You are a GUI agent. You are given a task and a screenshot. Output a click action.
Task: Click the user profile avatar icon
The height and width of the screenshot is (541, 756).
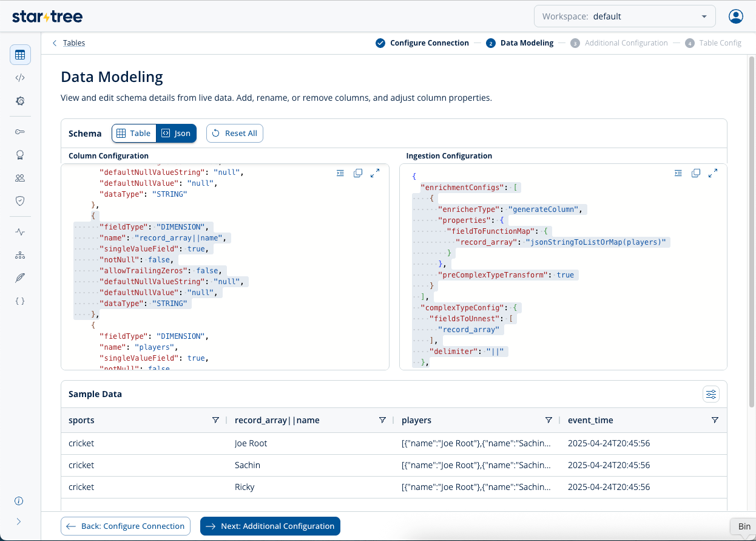735,16
